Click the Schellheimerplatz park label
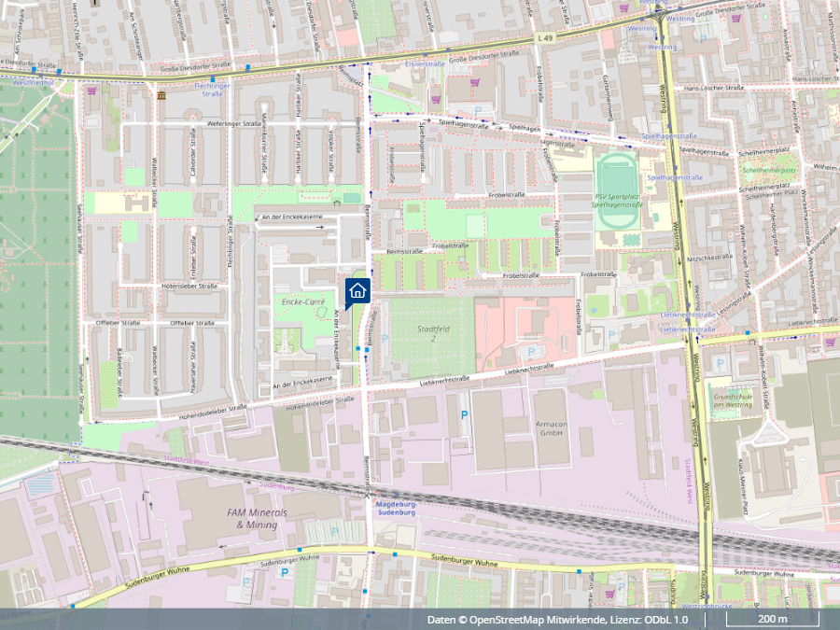The image size is (840, 630). click(x=769, y=171)
